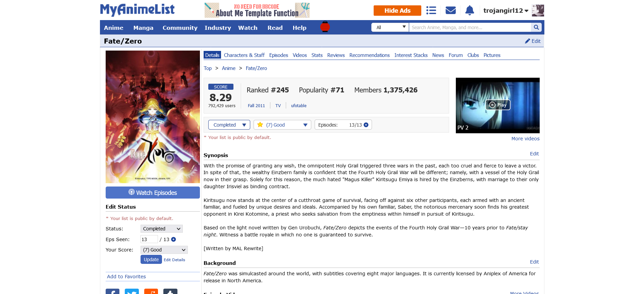Expand the All search category dropdown
The image size is (644, 294).
(x=390, y=27)
